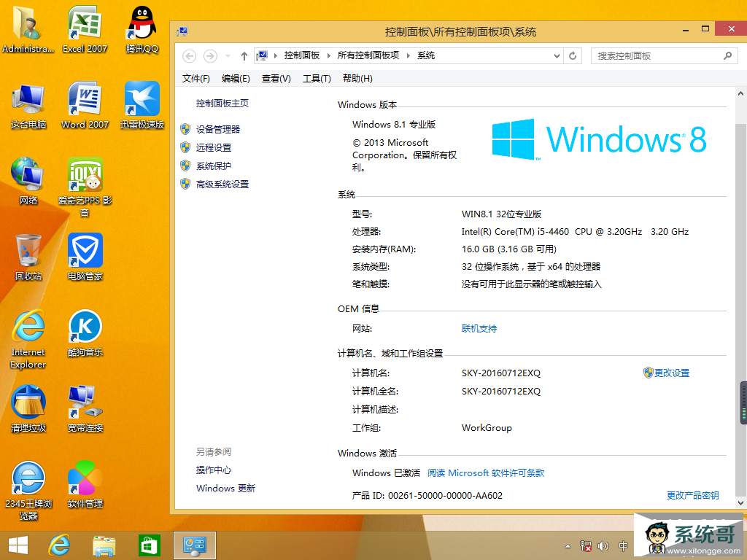Click the system window title bar icon
The width and height of the screenshot is (747, 560).
click(x=182, y=32)
